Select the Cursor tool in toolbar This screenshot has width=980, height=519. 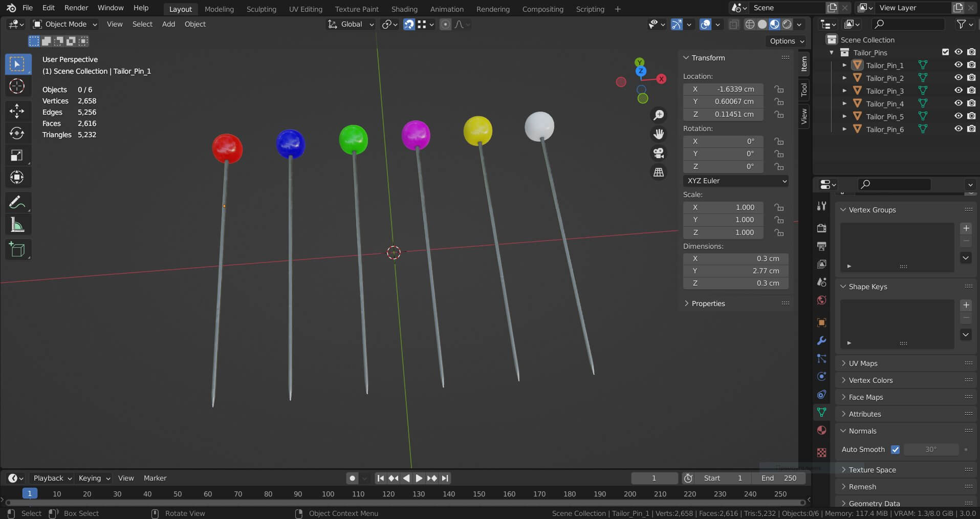coord(17,86)
